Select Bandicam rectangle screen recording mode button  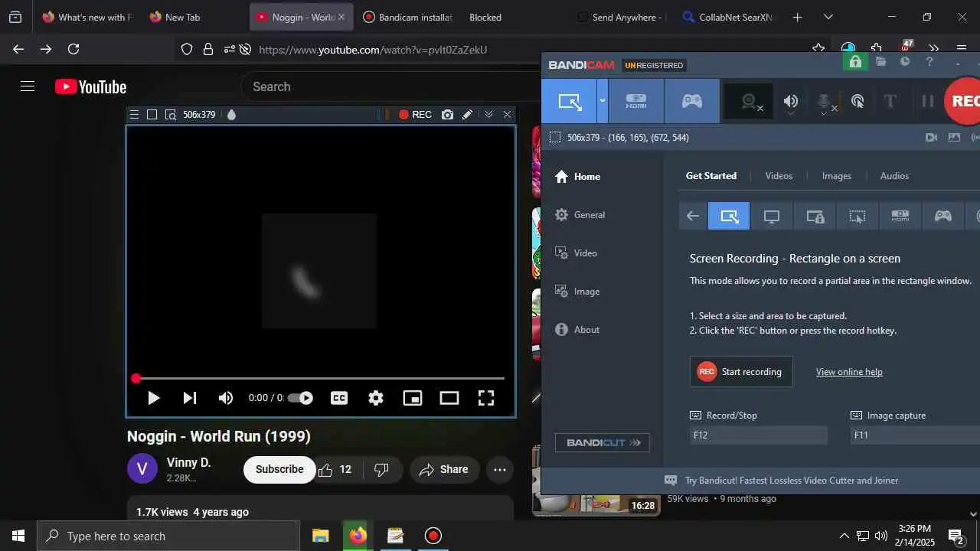point(569,101)
